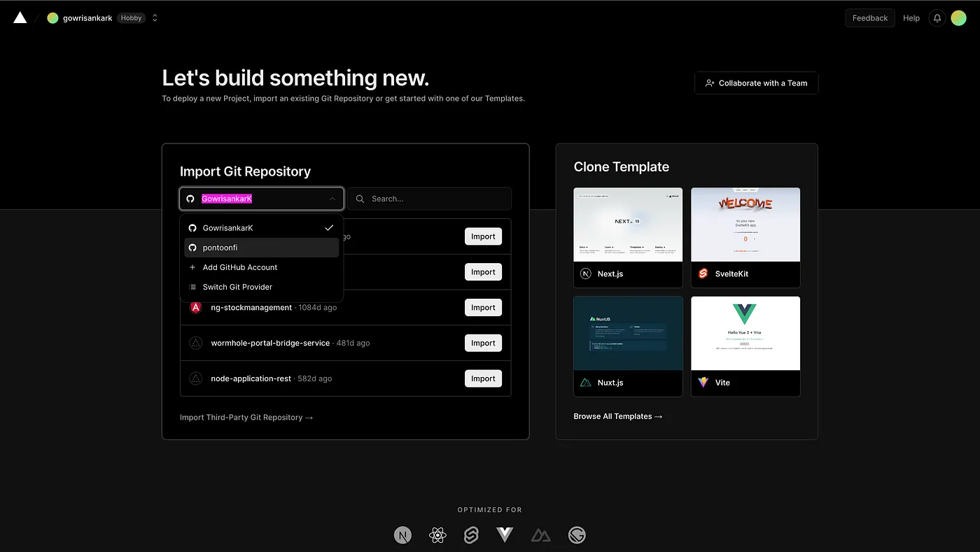Click the Next.js logo icon in template card
Viewport: 980px width, 552px height.
point(586,274)
